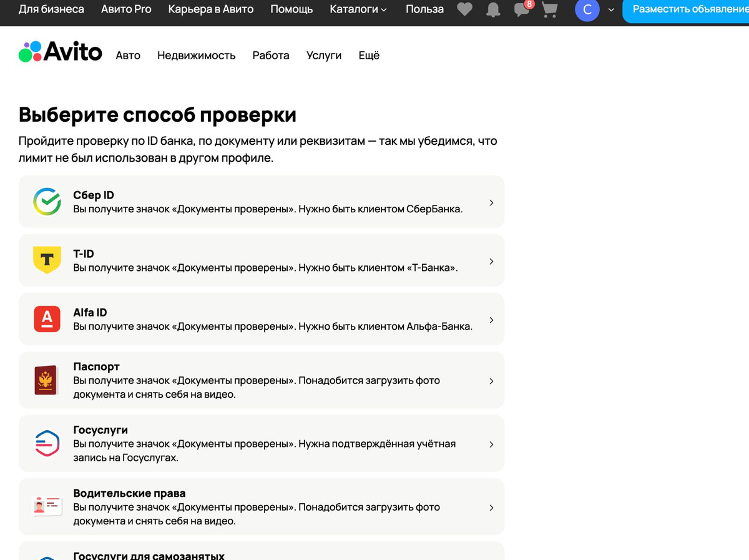Open notifications bell icon
This screenshot has width=749, height=560.
(493, 9)
